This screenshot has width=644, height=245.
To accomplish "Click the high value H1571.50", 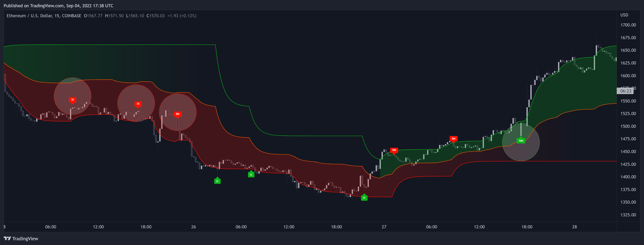I will click(114, 16).
